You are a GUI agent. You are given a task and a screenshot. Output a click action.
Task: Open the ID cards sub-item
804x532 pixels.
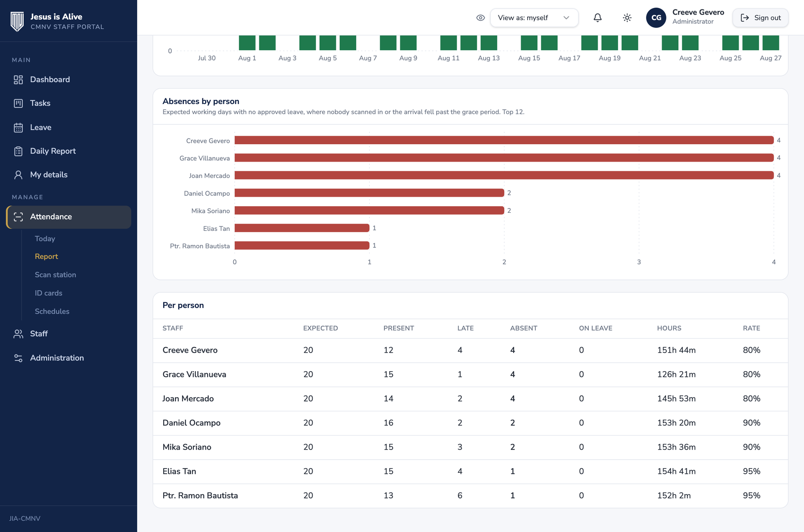[x=48, y=293]
